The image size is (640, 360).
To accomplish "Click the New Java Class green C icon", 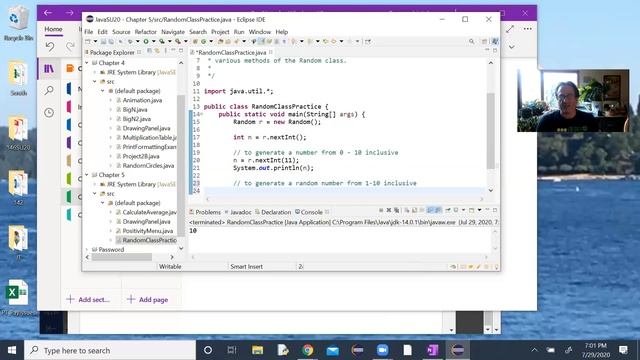I will coord(203,41).
